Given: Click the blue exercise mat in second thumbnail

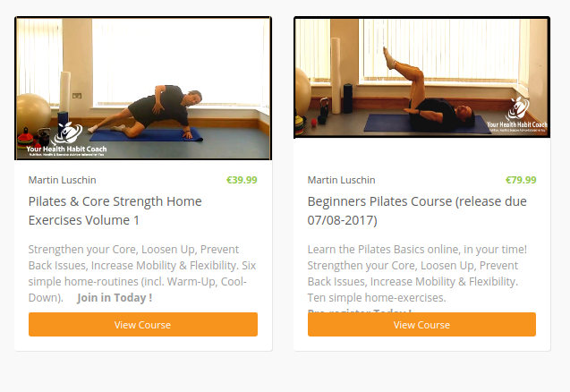Looking at the screenshot, I should coord(429,124).
